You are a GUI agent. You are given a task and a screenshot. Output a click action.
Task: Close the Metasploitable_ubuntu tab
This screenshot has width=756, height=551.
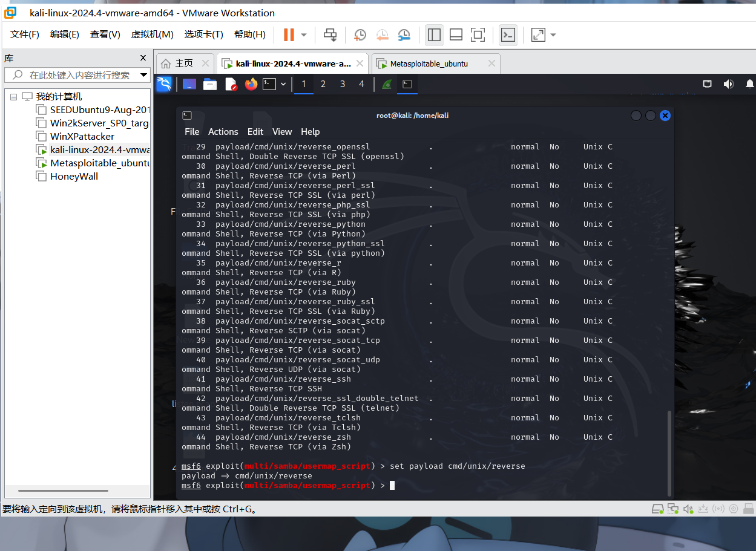tap(491, 64)
